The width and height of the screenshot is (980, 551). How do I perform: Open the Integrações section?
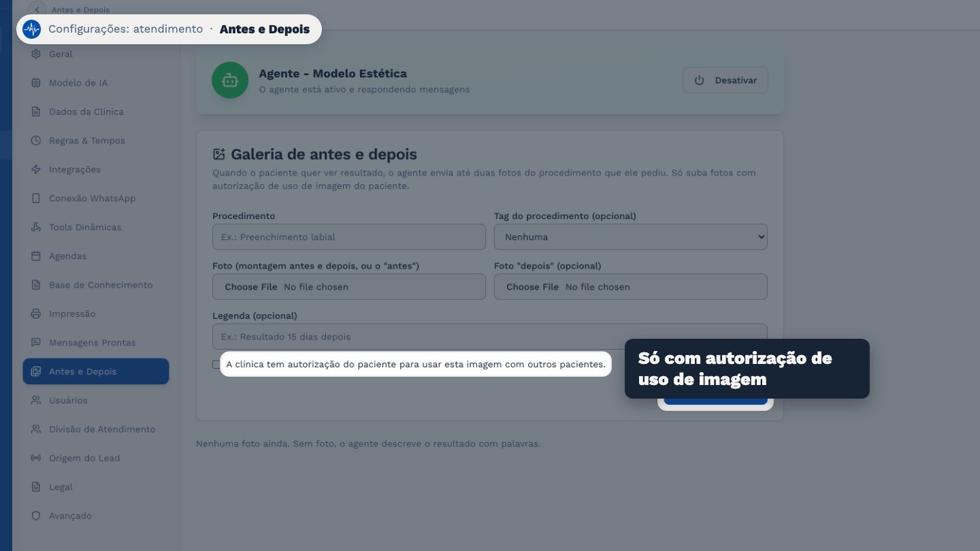(96, 169)
